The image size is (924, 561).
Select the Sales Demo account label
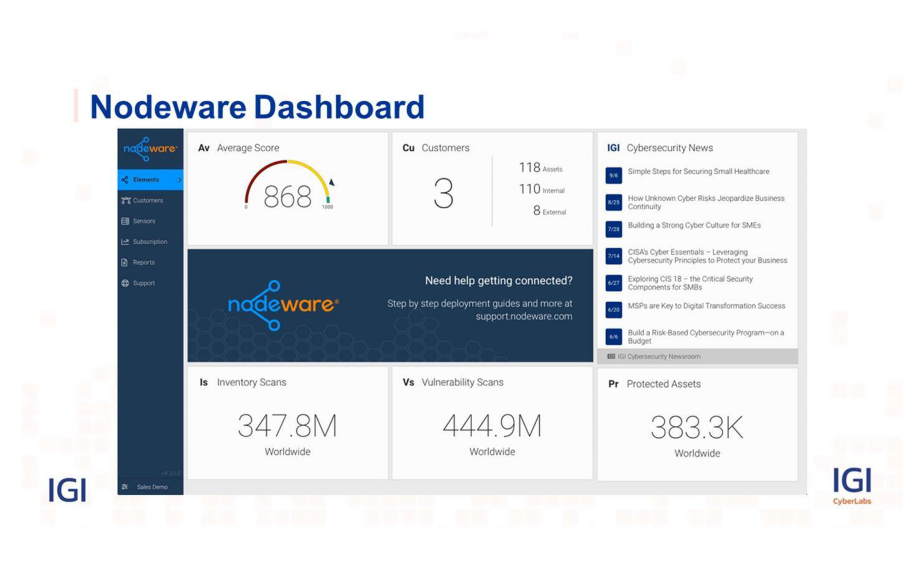(x=152, y=487)
